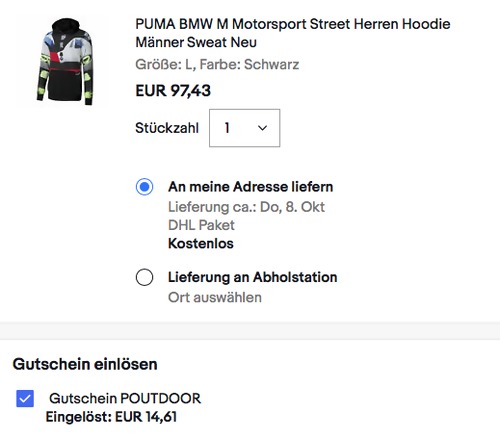Click the chevron arrow in quantity box
This screenshot has width=500, height=439.
pyautogui.click(x=262, y=128)
